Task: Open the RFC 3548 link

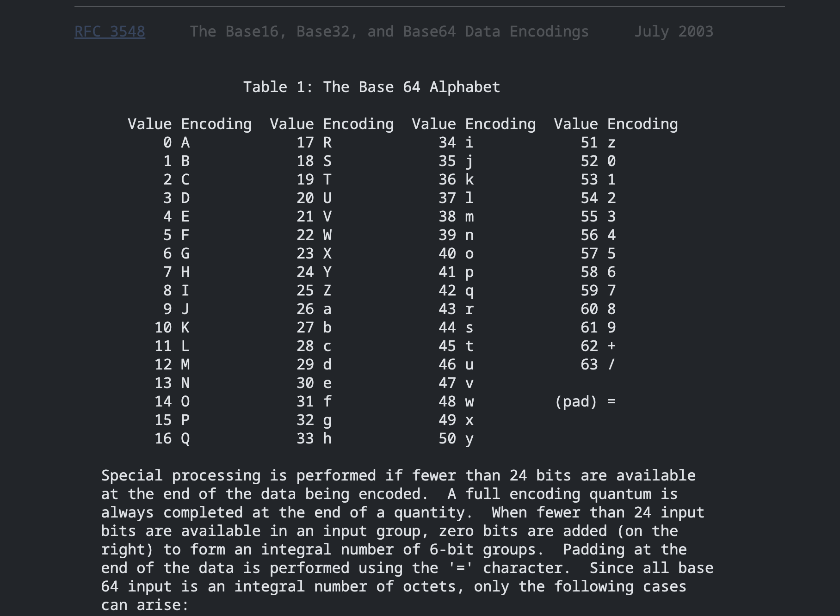Action: [110, 31]
